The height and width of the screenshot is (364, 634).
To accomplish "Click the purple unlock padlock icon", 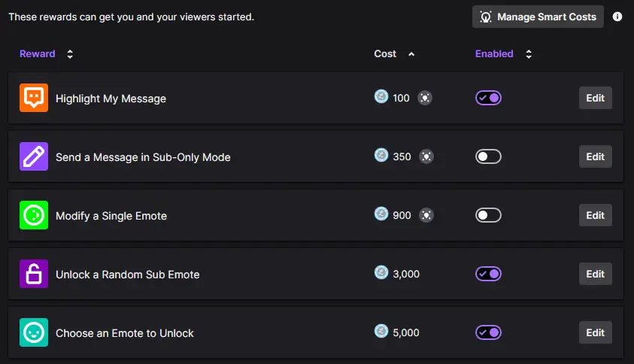I will point(34,274).
